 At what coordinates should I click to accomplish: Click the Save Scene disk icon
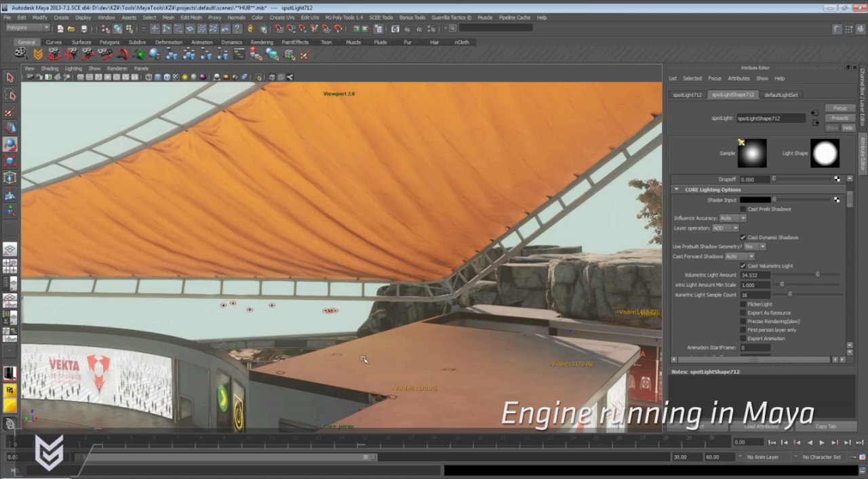(x=83, y=28)
